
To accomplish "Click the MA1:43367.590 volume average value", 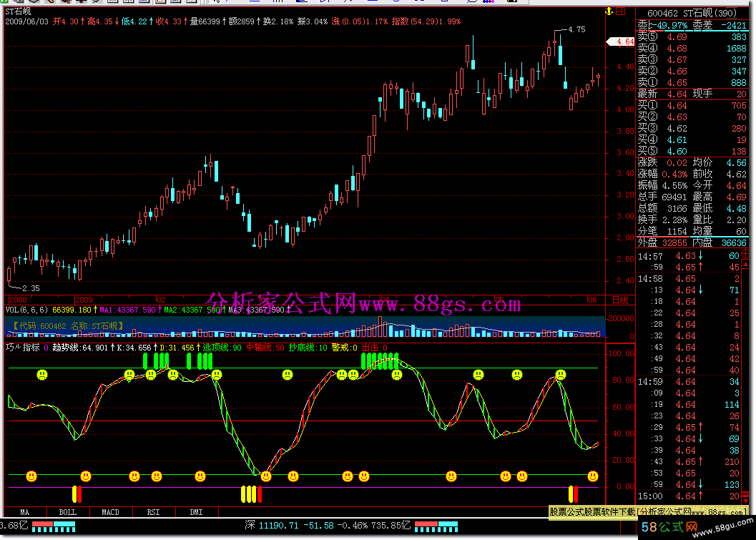I will 128,310.
